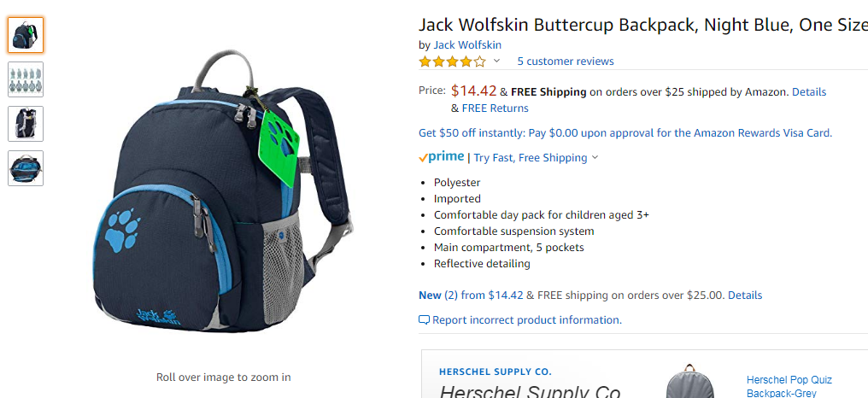Open the 5 customer reviews link
Screen dimensions: 868x398
[x=566, y=61]
